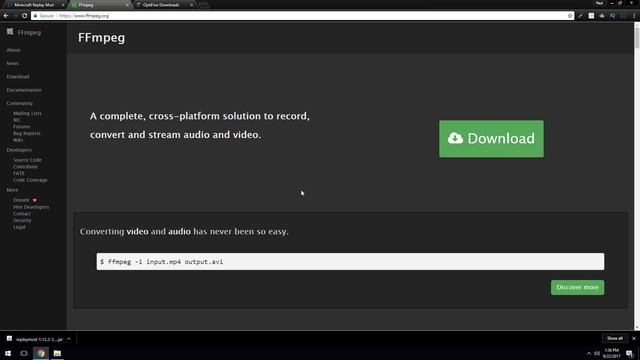Click the ffmpeg command example field
This screenshot has height=360, width=640.
click(x=350, y=262)
